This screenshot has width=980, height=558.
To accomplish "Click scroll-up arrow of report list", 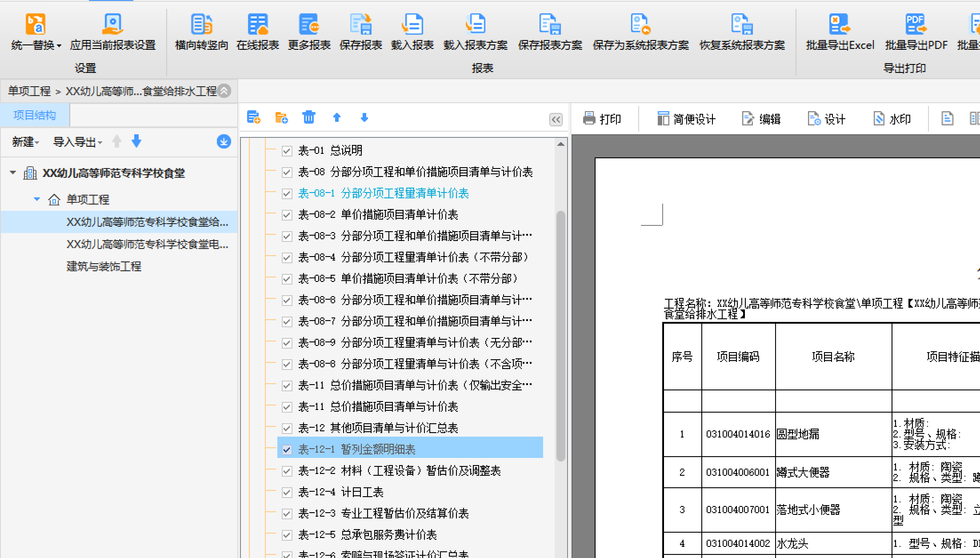I will tap(560, 144).
